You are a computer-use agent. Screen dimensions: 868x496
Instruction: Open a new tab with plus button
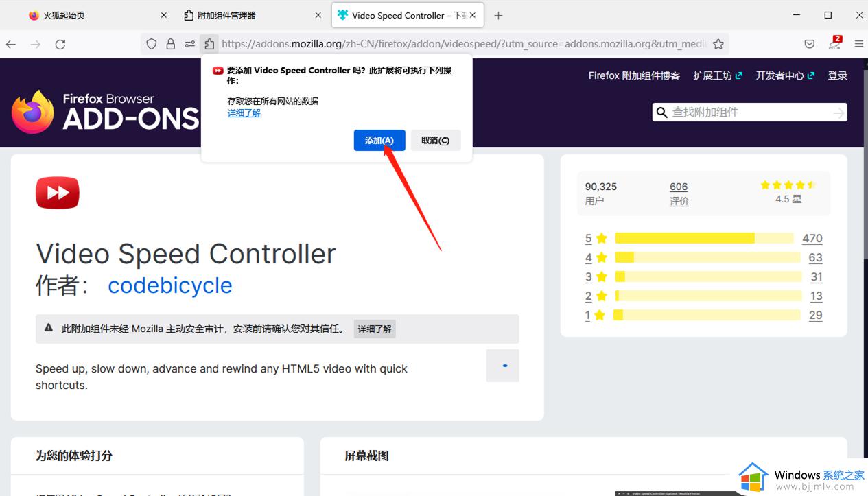point(498,15)
